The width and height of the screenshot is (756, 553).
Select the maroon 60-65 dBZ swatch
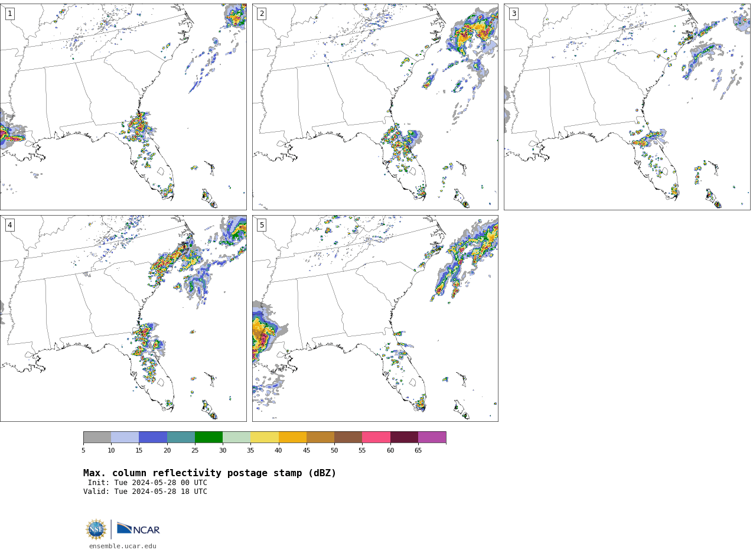[404, 437]
